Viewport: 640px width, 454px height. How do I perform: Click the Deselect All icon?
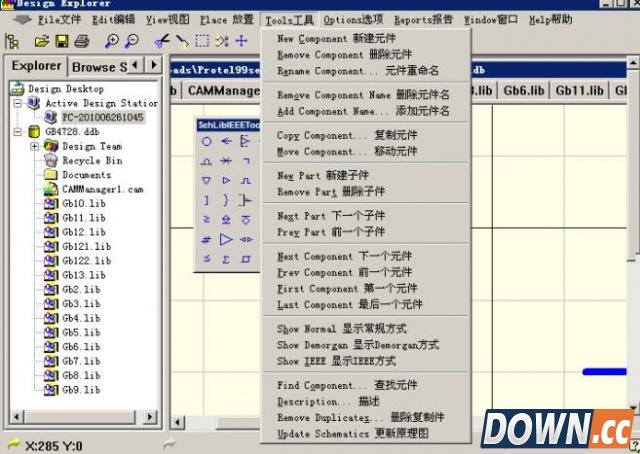point(222,41)
